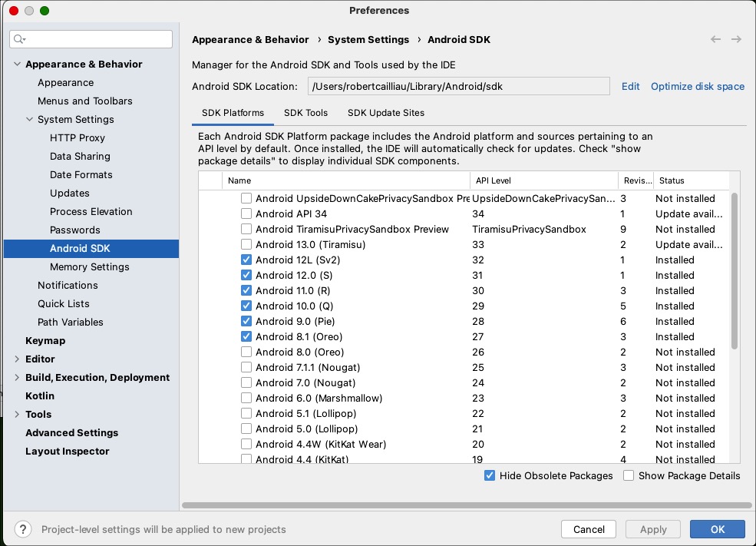Uncheck Android 9.0 (Pie) platform
This screenshot has height=546, width=756.
[246, 321]
